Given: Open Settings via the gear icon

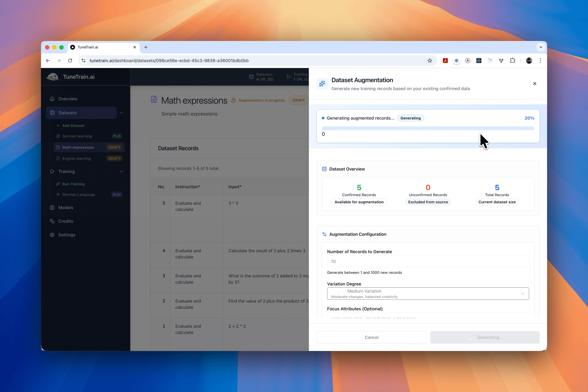Looking at the screenshot, I should click(52, 235).
